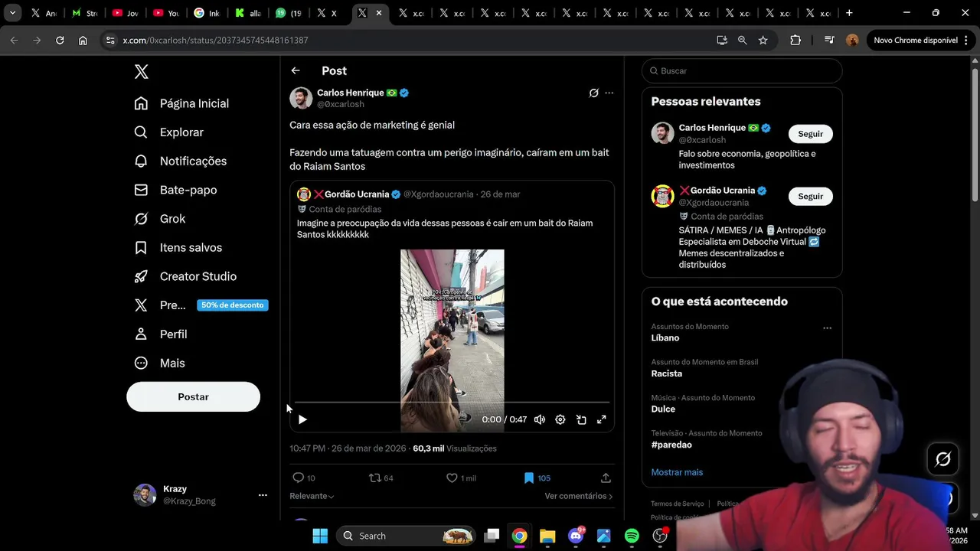Mute the video sound
Screen dimensions: 980x551
click(540, 419)
